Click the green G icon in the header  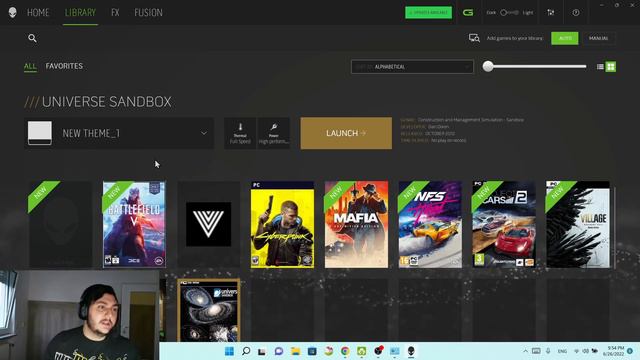pyautogui.click(x=468, y=13)
